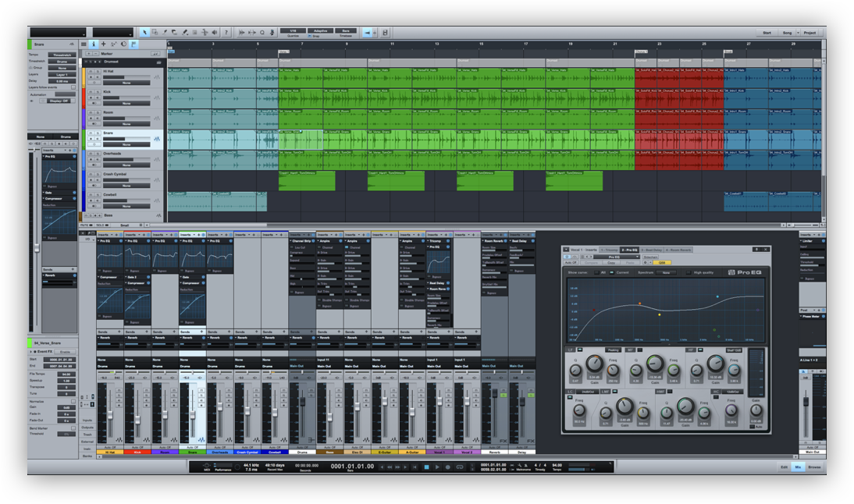Pin the Pro EQ plugin window
854x504 pixels.
(x=756, y=250)
